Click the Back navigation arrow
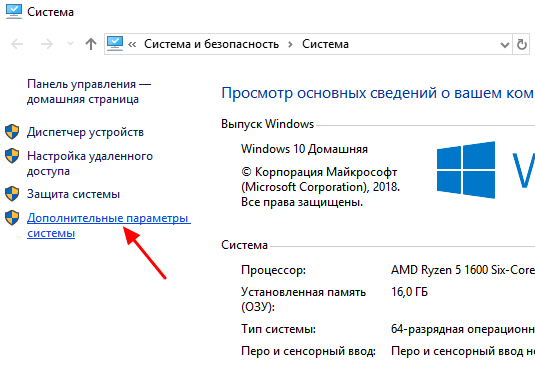Image resolution: width=535 pixels, height=365 pixels. coord(17,44)
